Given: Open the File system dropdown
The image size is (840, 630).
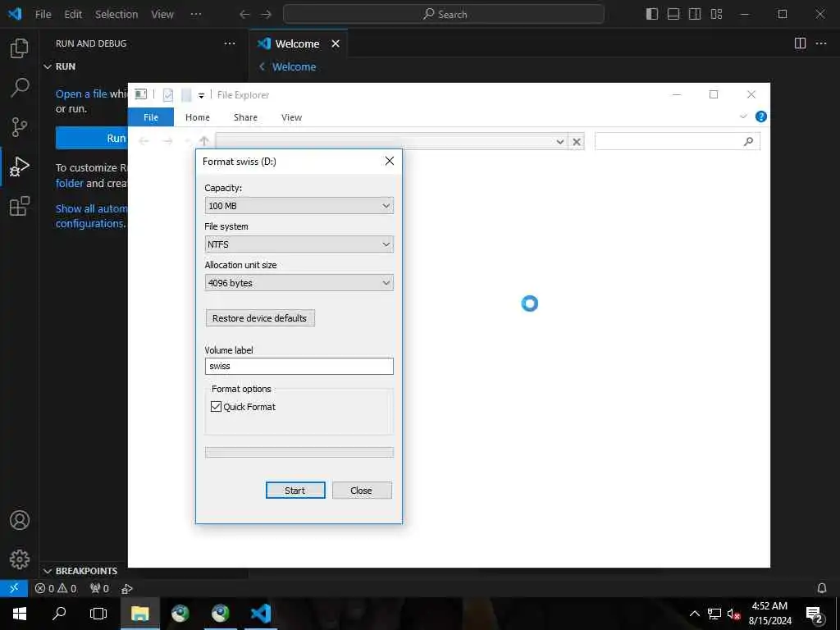Looking at the screenshot, I should [x=299, y=244].
